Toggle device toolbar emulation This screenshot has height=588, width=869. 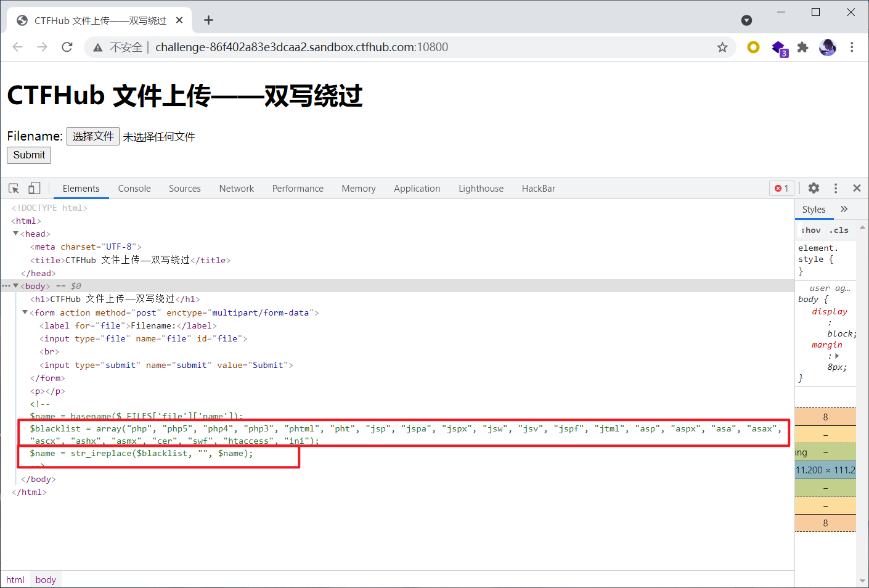(x=35, y=189)
